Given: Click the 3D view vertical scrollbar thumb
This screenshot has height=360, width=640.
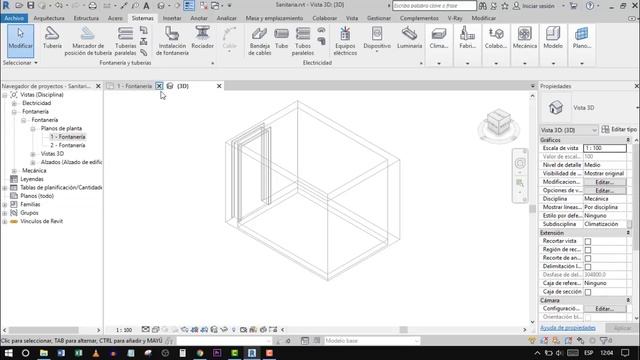Looking at the screenshot, I should point(532,209).
